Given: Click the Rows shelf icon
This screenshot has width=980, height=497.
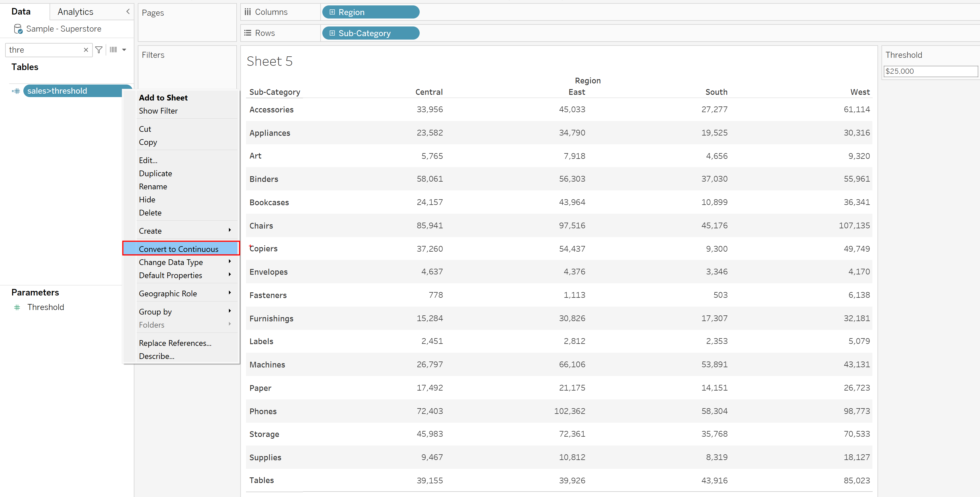Looking at the screenshot, I should click(x=248, y=33).
